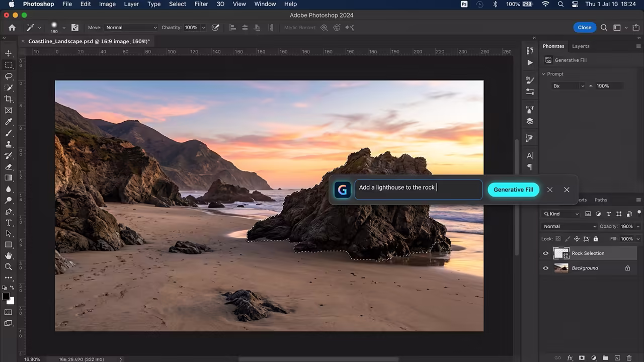Toggle the lock all layers icon

pos(596,239)
